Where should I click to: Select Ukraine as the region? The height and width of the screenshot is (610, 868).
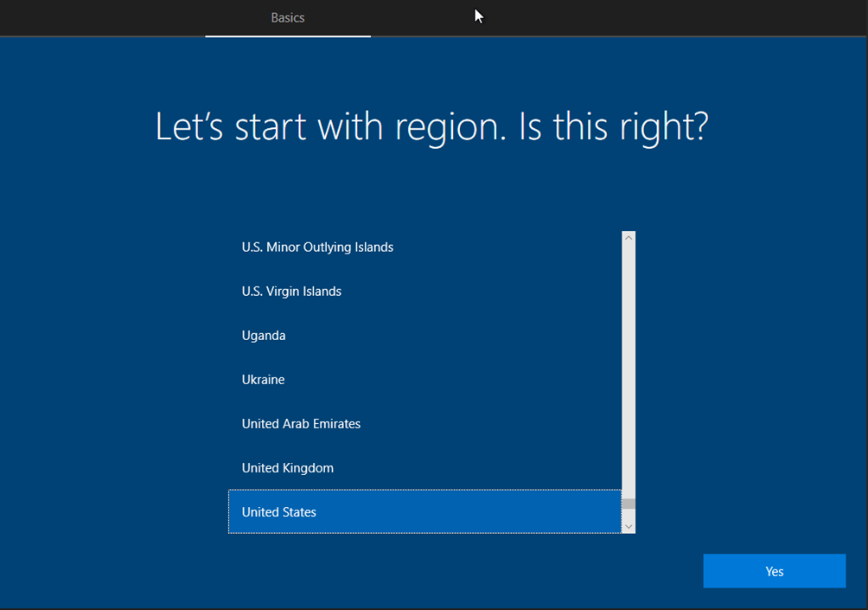(x=424, y=380)
